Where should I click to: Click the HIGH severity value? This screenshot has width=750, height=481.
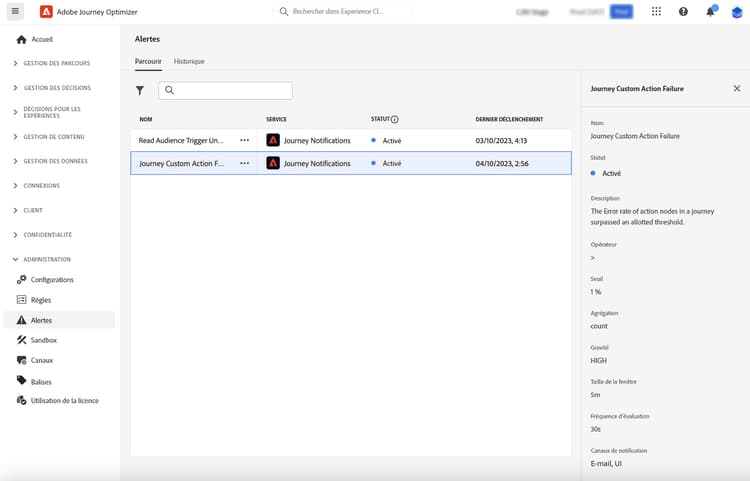tap(598, 361)
